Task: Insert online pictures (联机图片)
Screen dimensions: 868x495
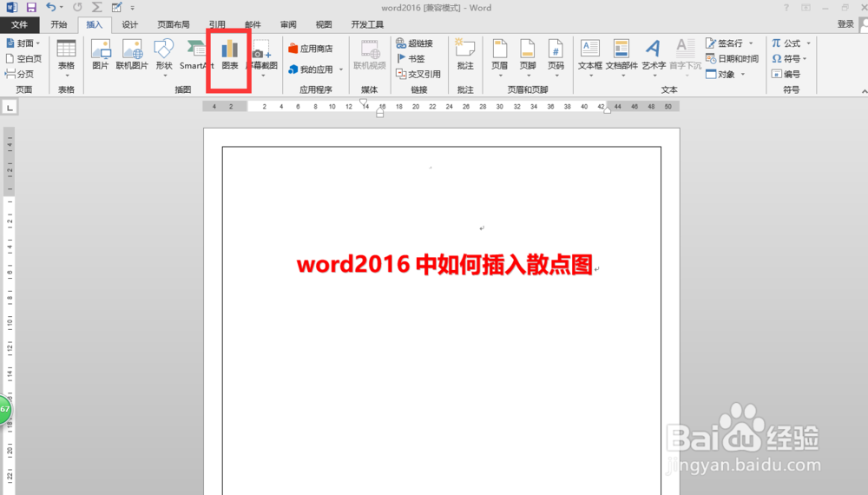Action: point(132,55)
